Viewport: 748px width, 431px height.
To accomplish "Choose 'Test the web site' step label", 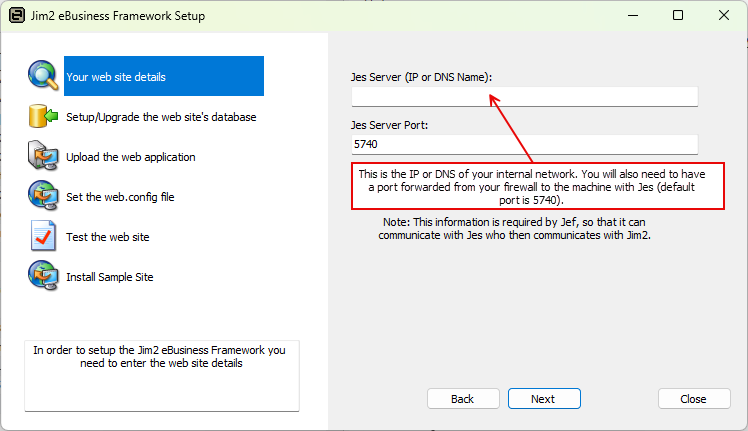I will click(108, 237).
